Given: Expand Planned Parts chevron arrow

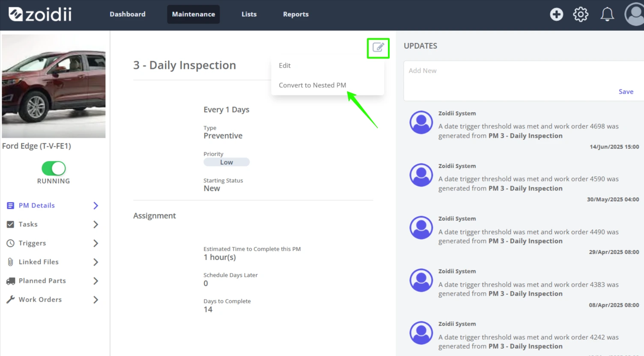Looking at the screenshot, I should click(96, 281).
